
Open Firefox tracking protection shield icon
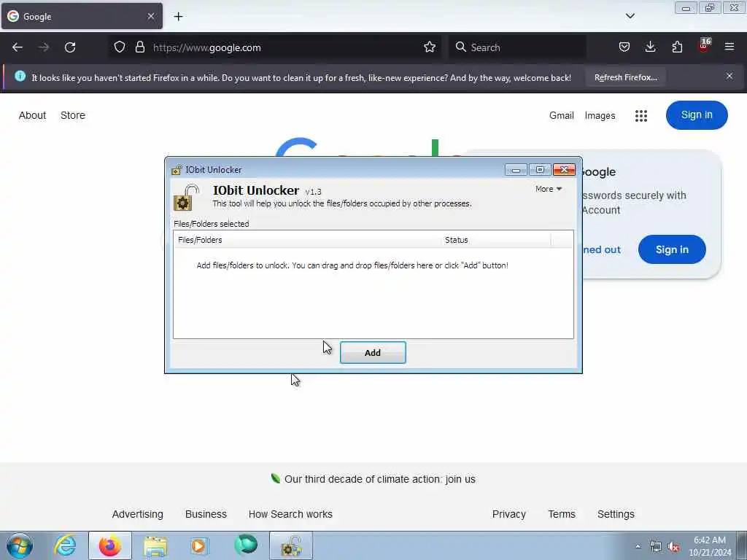click(120, 47)
